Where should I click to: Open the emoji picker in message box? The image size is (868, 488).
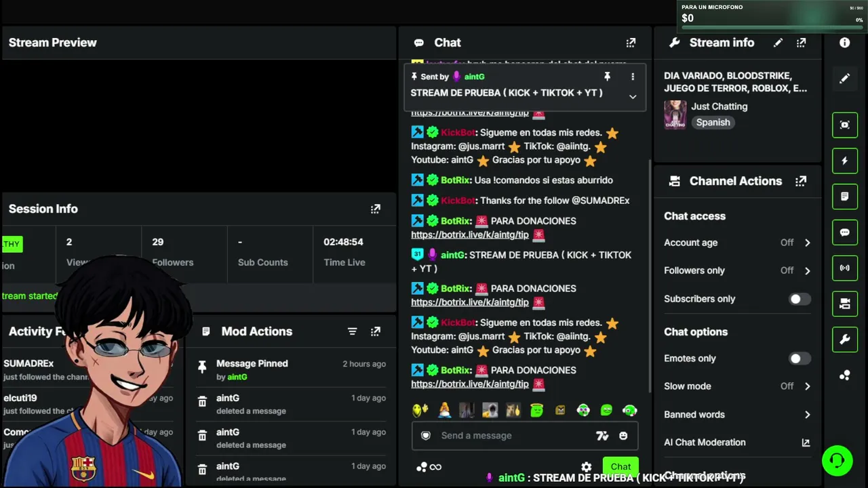point(623,436)
